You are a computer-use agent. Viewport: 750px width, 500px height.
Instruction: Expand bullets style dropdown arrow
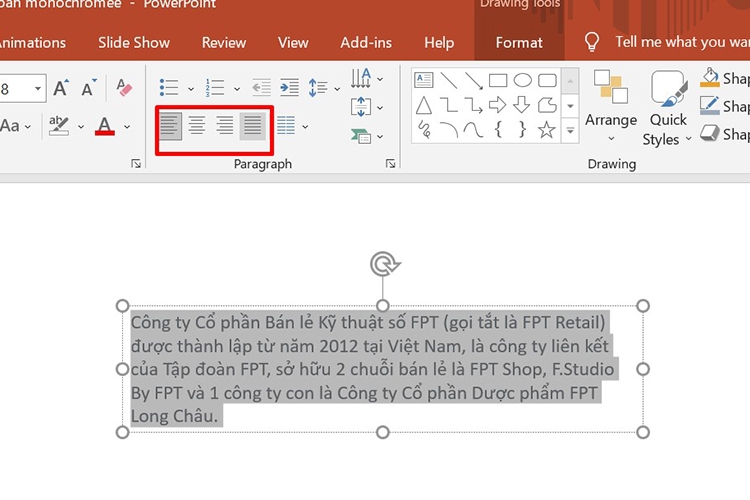[191, 89]
